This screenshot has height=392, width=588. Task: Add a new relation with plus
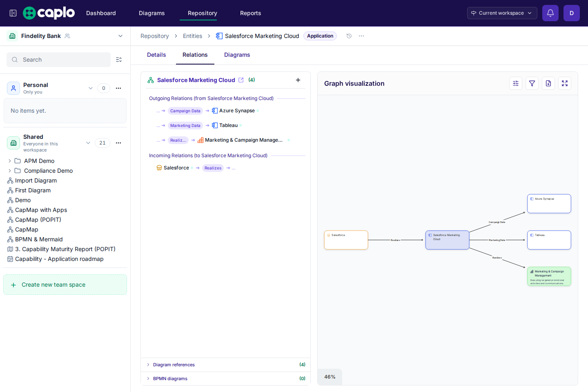click(x=298, y=80)
